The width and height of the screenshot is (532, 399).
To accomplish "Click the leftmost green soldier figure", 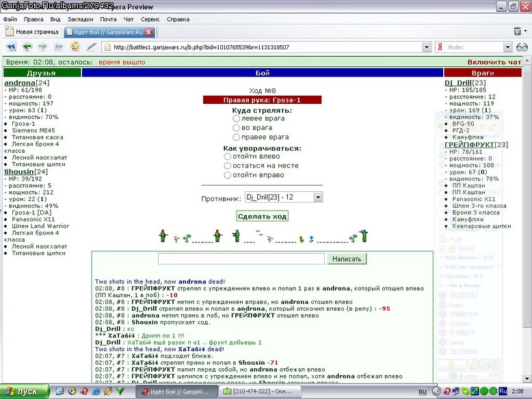I will pyautogui.click(x=163, y=236).
